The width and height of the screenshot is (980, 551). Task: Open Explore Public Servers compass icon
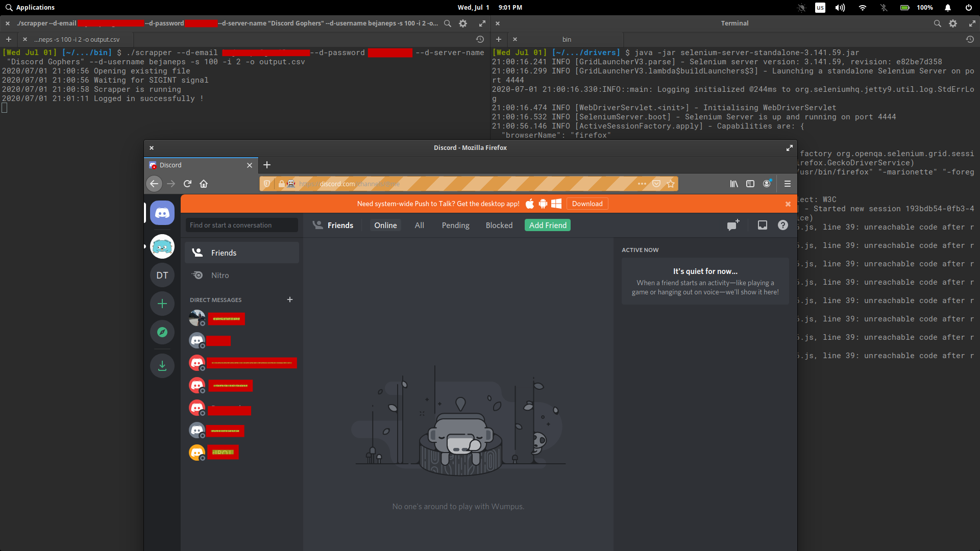pyautogui.click(x=162, y=332)
